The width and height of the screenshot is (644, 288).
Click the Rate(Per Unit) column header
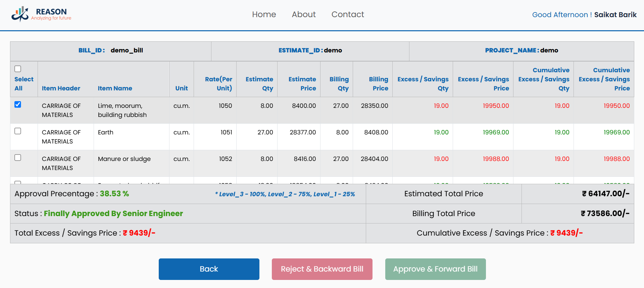[x=218, y=84]
